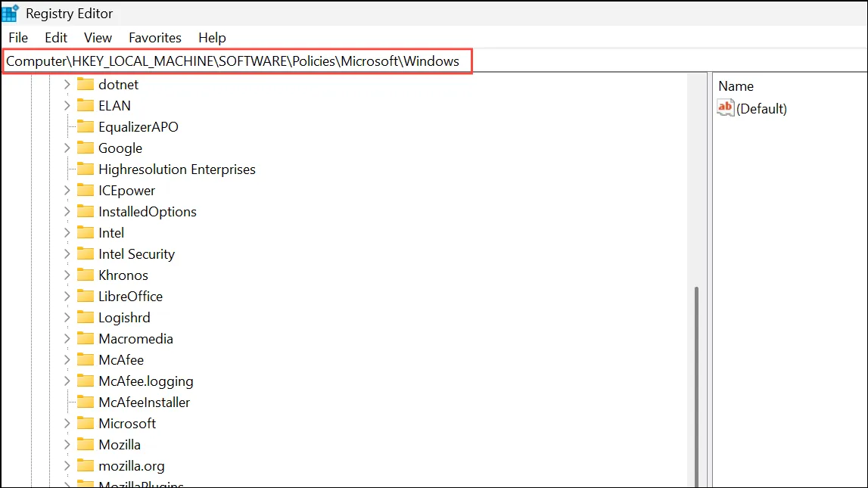The height and width of the screenshot is (488, 868).
Task: Click the EqualizerAPO folder icon
Action: (x=86, y=126)
